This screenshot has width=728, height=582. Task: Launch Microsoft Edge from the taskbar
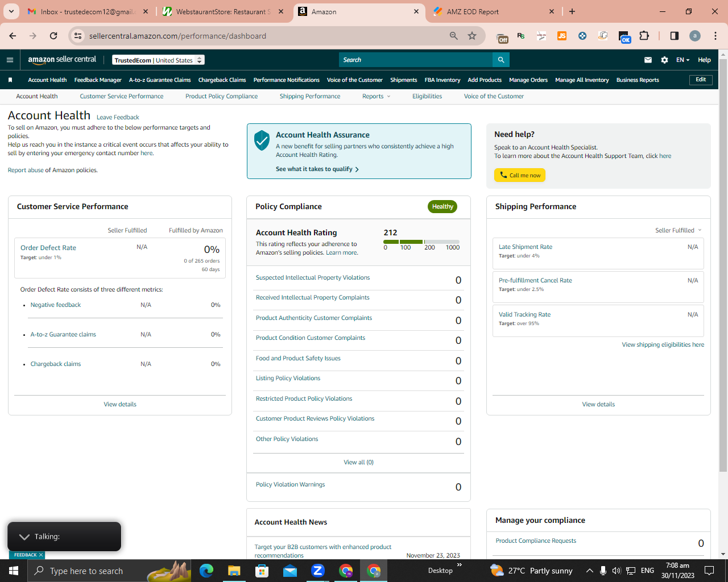tap(206, 571)
